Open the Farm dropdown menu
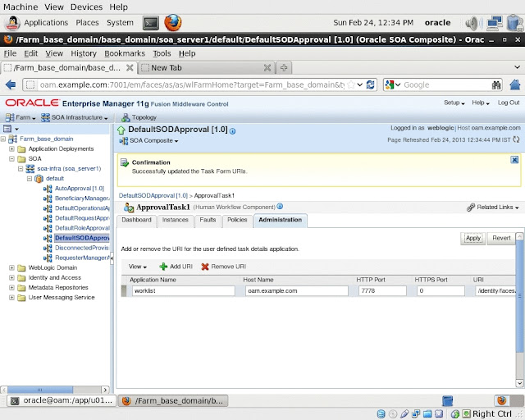Image resolution: width=525 pixels, height=420 pixels. point(21,117)
